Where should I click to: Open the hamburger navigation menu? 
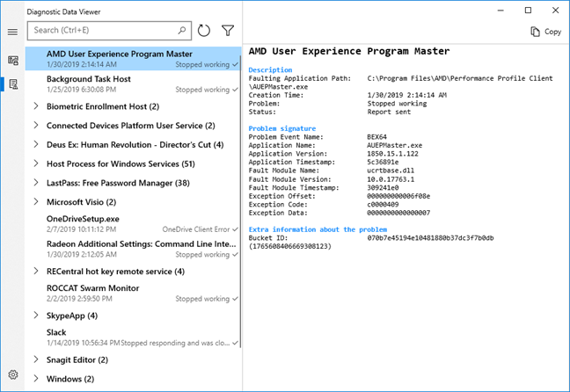coord(12,32)
